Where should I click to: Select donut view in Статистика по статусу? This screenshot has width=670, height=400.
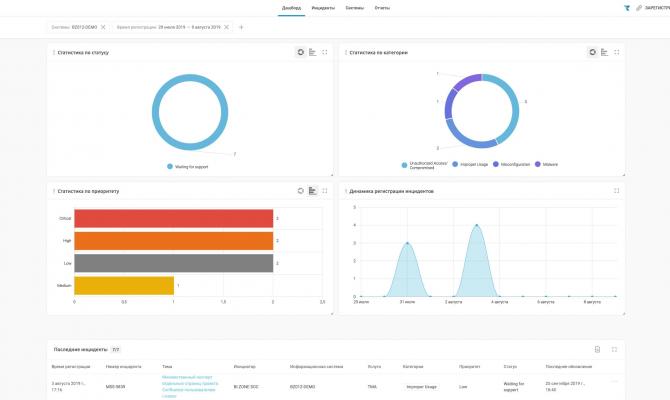pyautogui.click(x=301, y=52)
